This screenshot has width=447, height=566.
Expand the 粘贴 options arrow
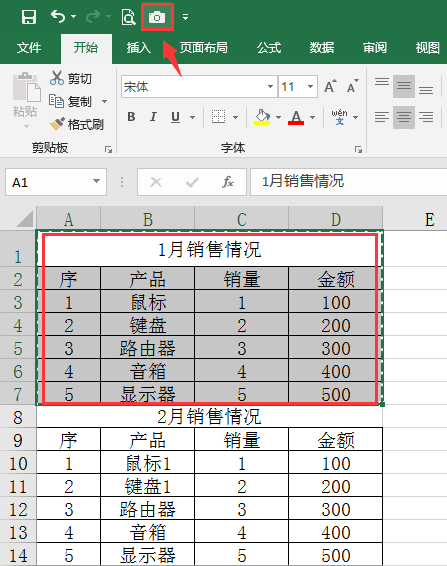tap(26, 126)
